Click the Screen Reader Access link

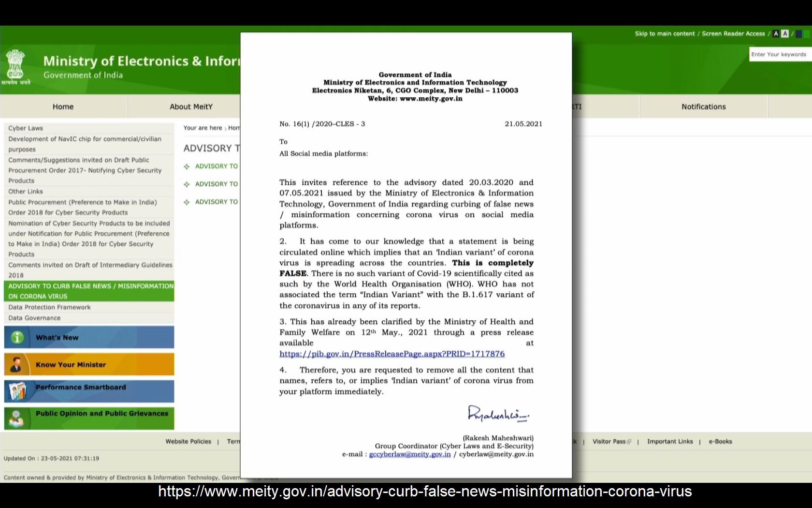(x=733, y=34)
